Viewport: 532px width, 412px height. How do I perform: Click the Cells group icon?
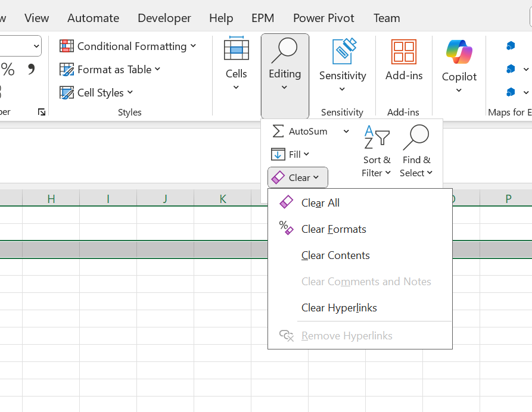(236, 50)
